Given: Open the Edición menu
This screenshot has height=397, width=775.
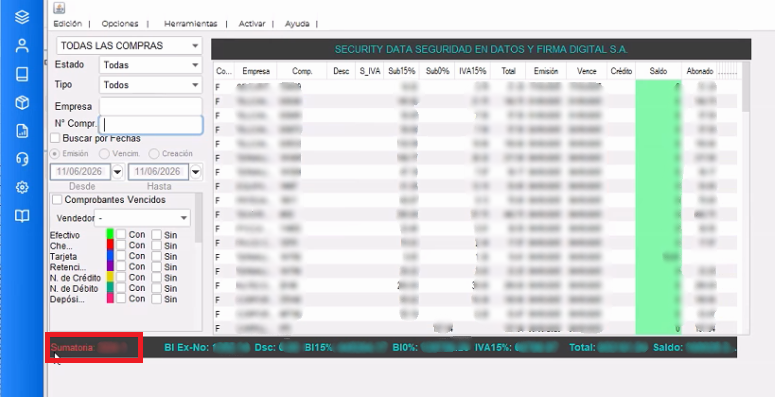Looking at the screenshot, I should (x=68, y=24).
